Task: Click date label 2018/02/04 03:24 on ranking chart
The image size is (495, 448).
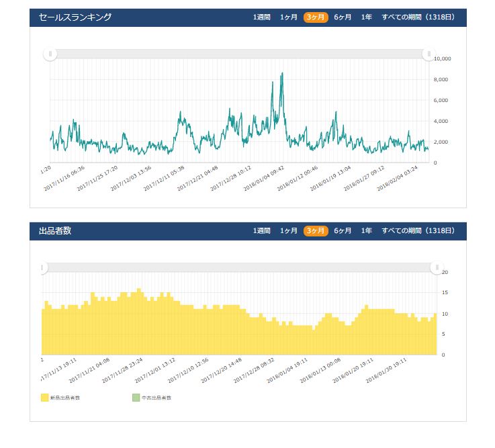Action: (x=398, y=178)
